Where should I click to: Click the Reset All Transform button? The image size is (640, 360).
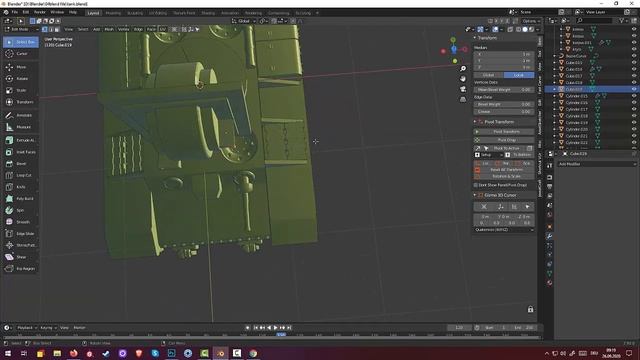(x=504, y=170)
